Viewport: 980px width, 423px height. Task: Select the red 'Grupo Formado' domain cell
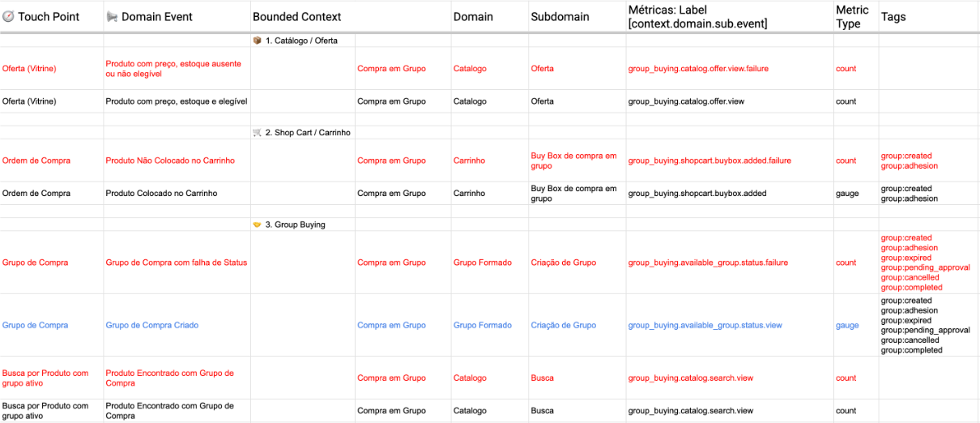tap(482, 263)
